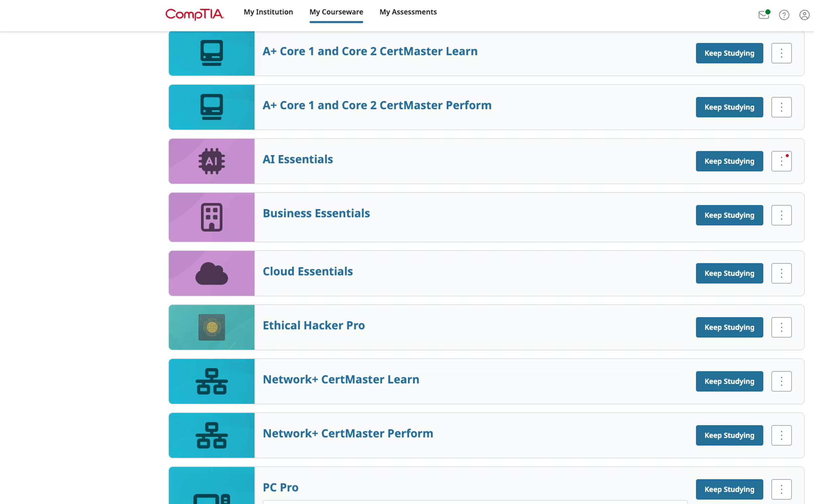Open the A+ Core 1 and Core 2 CertMaster Perform title
Viewport: 814px width, 504px height.
tap(377, 105)
